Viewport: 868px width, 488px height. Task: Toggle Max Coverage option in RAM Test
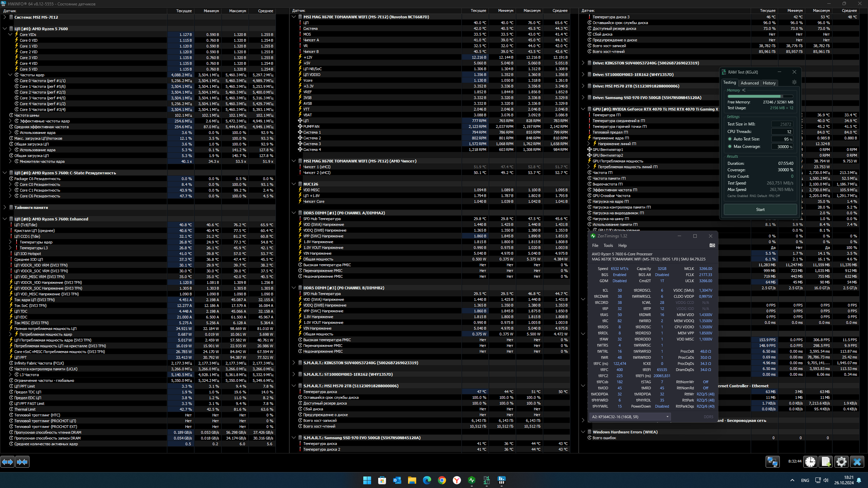tap(730, 147)
